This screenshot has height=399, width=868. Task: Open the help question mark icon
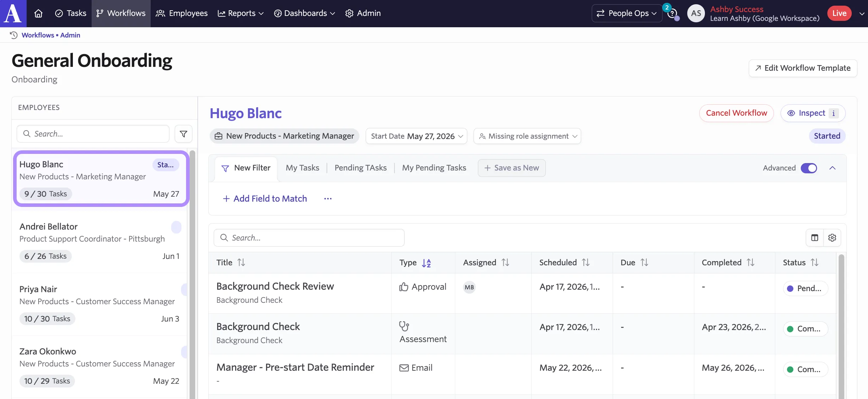(x=672, y=13)
